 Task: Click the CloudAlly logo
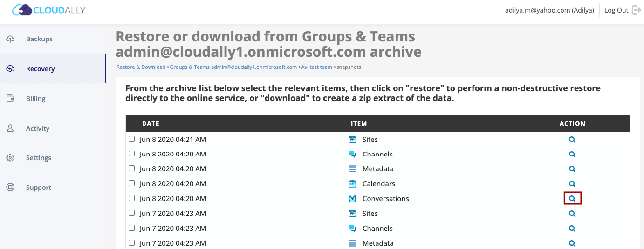[x=49, y=10]
